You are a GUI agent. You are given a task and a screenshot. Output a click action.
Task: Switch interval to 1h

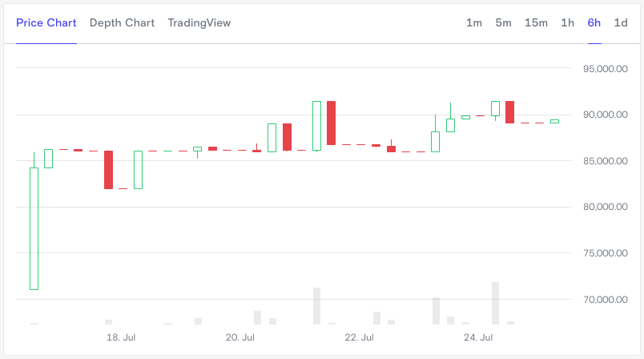(x=568, y=22)
